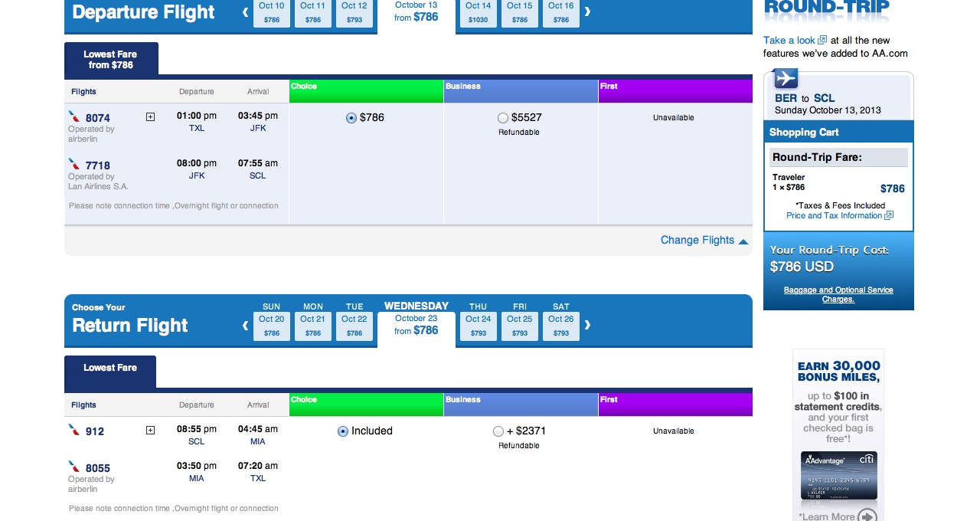Go to previous departure dates
This screenshot has height=521, width=980.
coord(245,11)
